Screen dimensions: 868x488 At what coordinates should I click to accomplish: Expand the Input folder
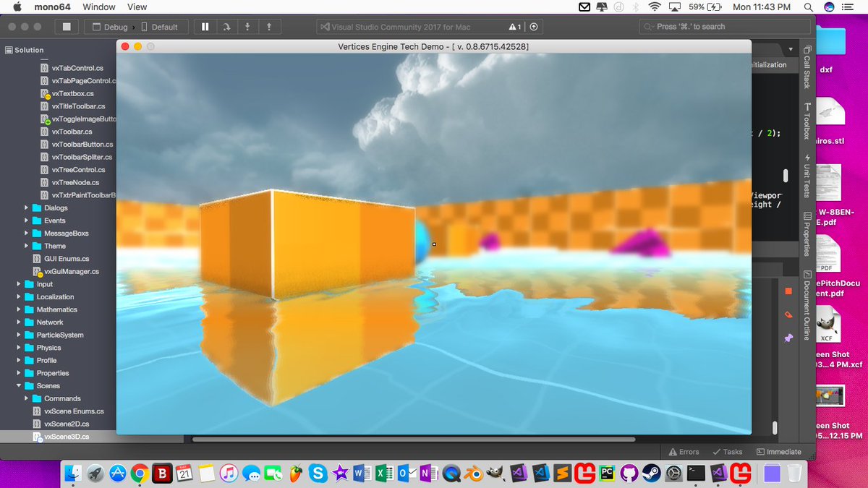point(20,284)
